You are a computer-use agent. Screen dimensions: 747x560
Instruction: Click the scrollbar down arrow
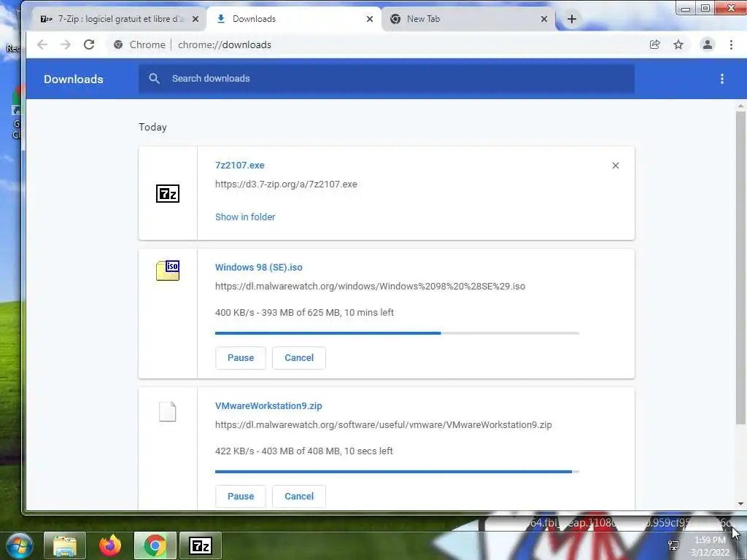coord(740,504)
